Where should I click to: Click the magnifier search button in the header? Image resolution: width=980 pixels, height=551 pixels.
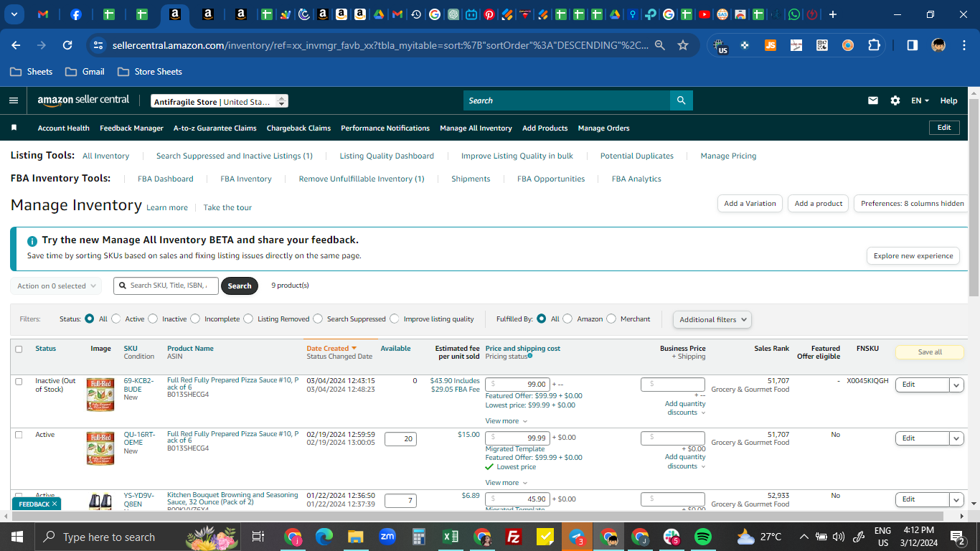681,100
